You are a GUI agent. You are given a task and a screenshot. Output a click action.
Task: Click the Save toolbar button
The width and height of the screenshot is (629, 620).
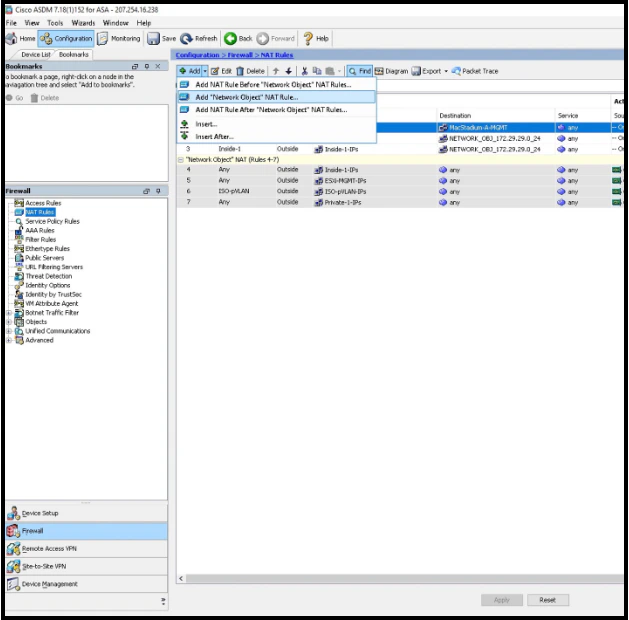tap(162, 38)
